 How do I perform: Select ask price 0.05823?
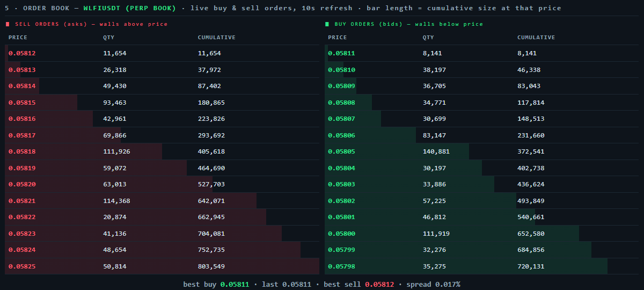[22, 234]
